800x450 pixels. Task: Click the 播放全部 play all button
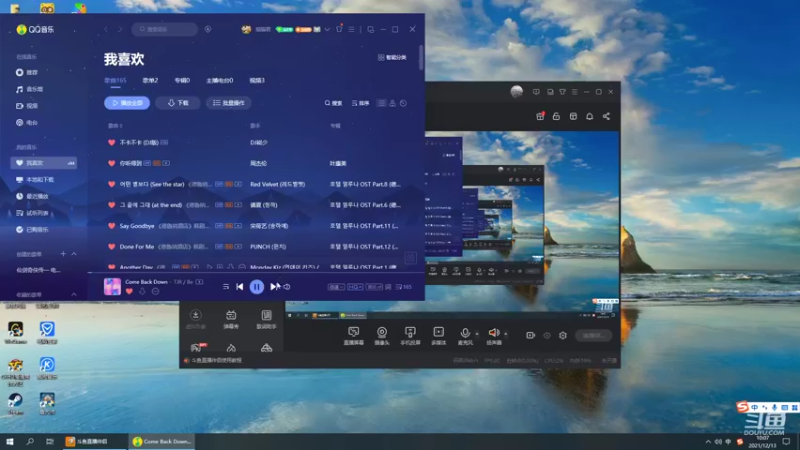coord(127,103)
